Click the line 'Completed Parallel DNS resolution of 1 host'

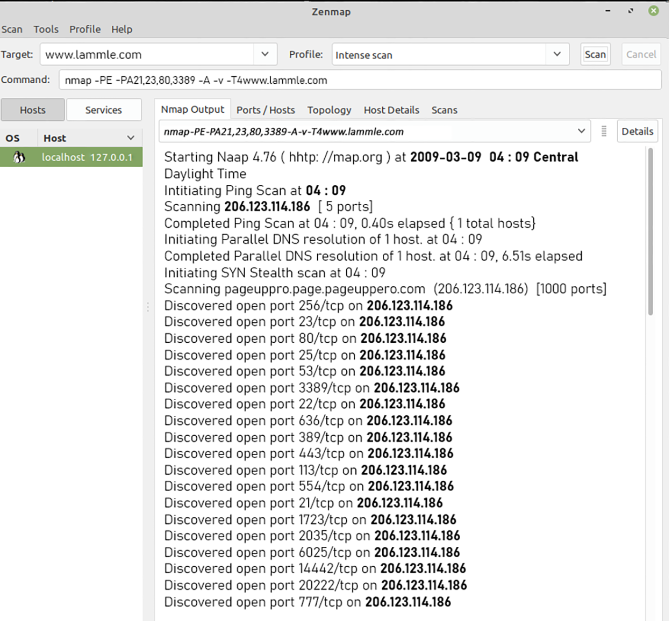click(x=374, y=256)
